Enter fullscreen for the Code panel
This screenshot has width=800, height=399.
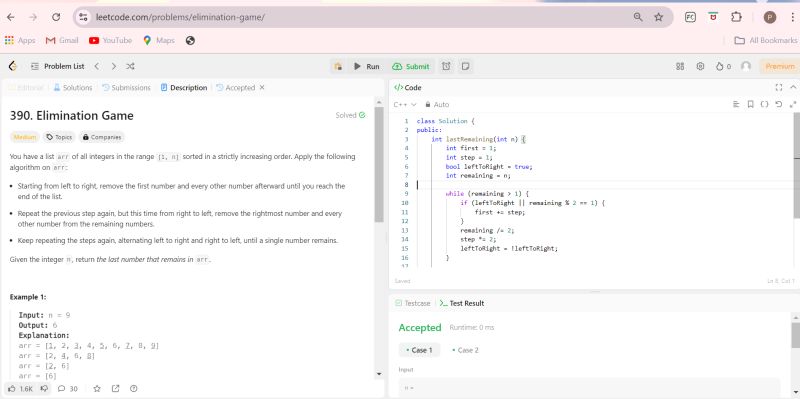779,88
